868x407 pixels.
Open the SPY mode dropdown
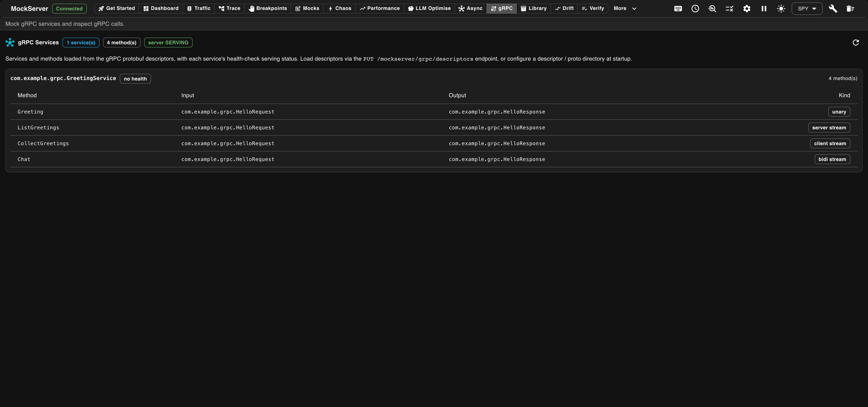click(x=807, y=8)
